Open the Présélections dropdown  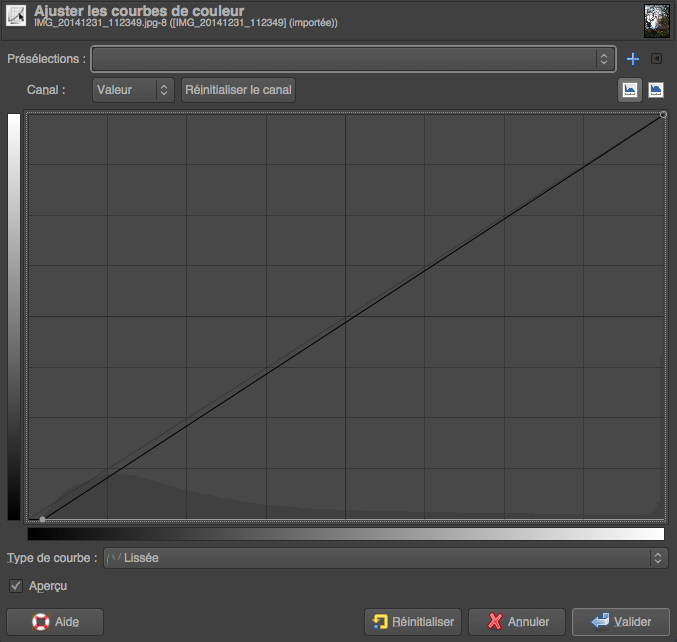pos(352,59)
